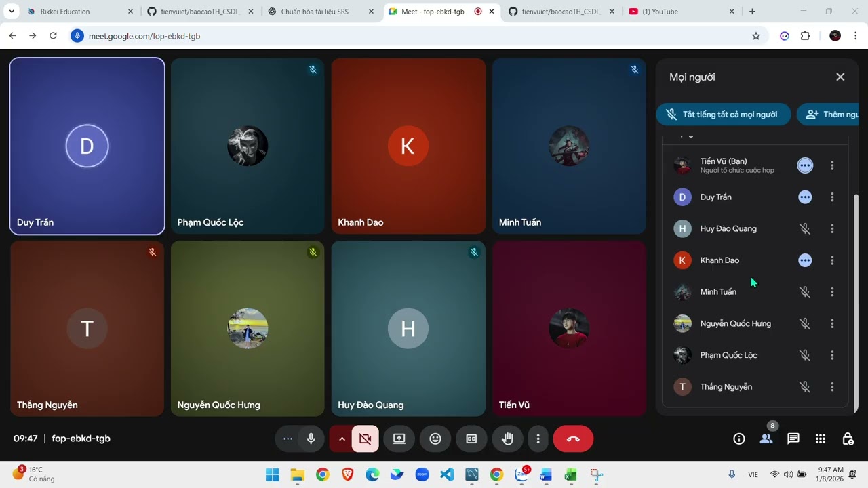This screenshot has width=868, height=488.
Task: Select Khanh Dao's video tile
Action: coord(408,146)
